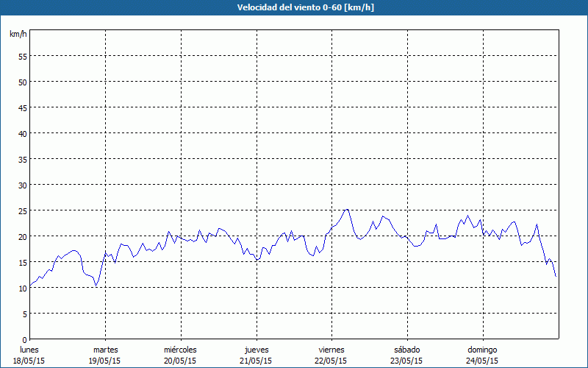This screenshot has width=588, height=368.
Task: Click the 0 origin label on the y-axis
Action: click(x=24, y=339)
